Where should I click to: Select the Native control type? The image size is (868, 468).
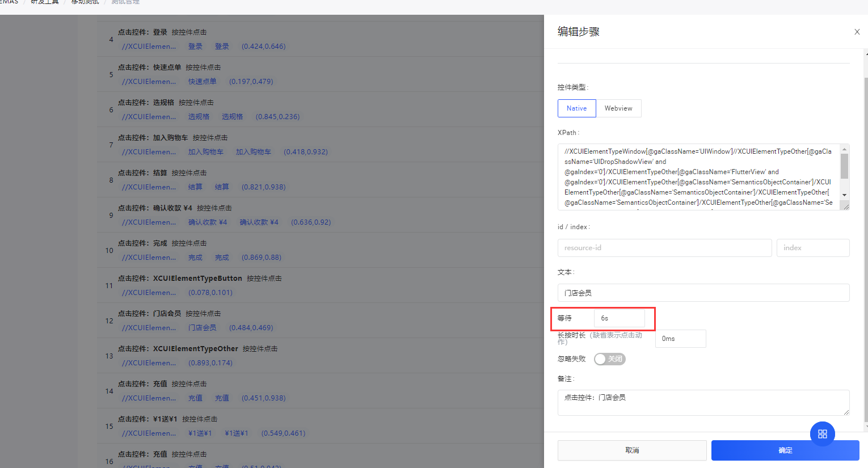tap(576, 108)
